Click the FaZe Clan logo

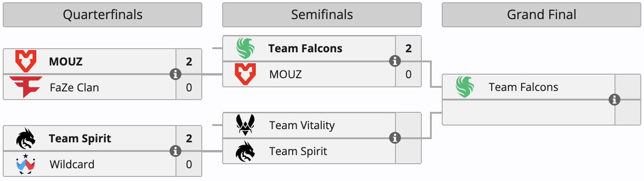coord(26,87)
